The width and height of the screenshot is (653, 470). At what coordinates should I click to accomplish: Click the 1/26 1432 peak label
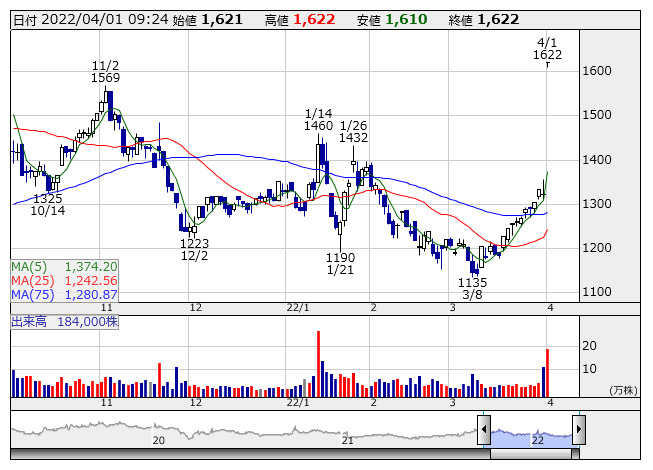point(354,131)
